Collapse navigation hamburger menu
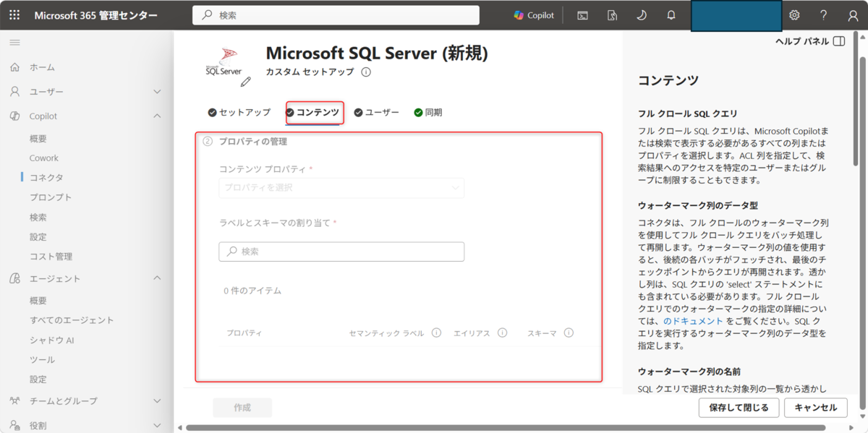 click(x=14, y=43)
